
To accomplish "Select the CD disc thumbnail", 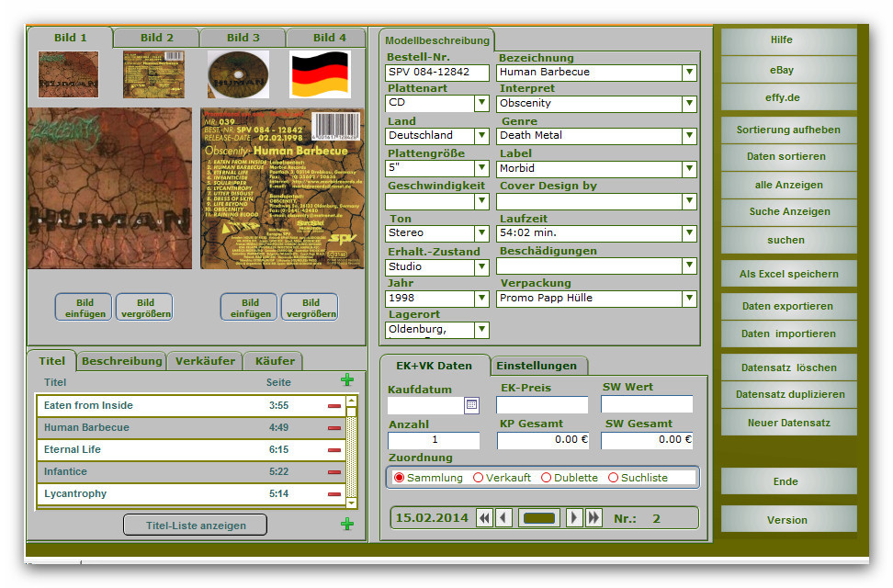I will point(238,74).
